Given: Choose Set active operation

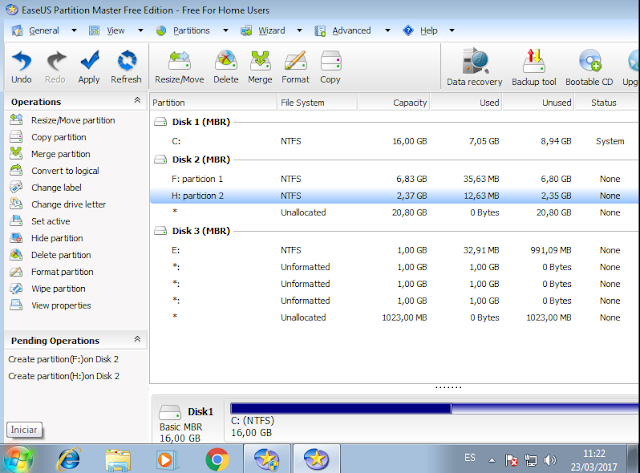Looking at the screenshot, I should 40,221.
